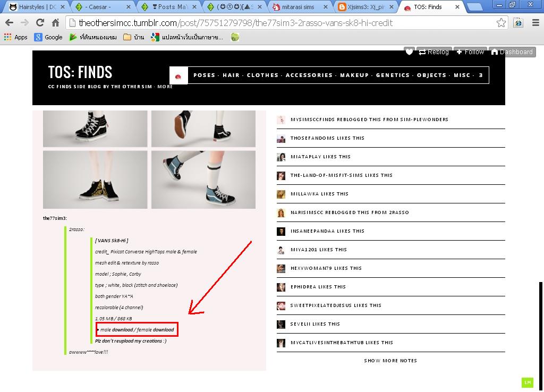Close the Hairstyles tab
544x392 pixels.
(x=63, y=6)
